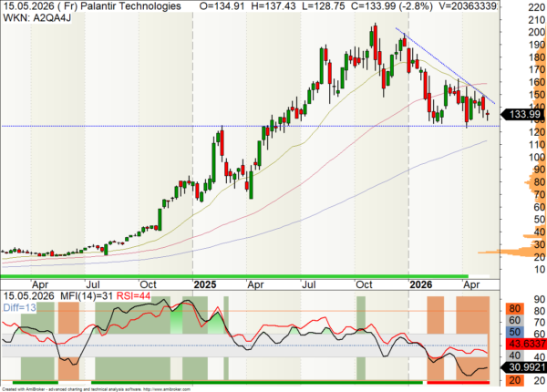Click the '2026' year label on time axis
The image size is (547, 392).
click(420, 285)
